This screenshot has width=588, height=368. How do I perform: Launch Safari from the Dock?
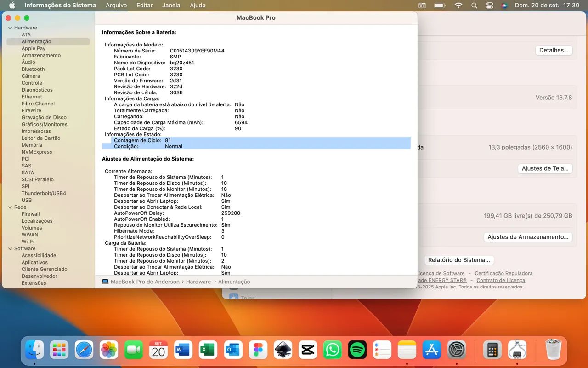pyautogui.click(x=84, y=350)
